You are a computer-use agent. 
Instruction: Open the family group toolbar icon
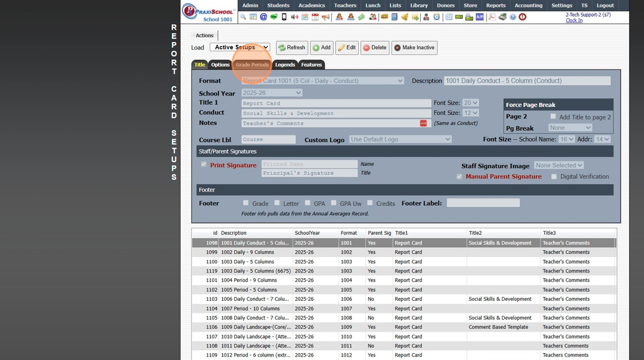pos(373,17)
